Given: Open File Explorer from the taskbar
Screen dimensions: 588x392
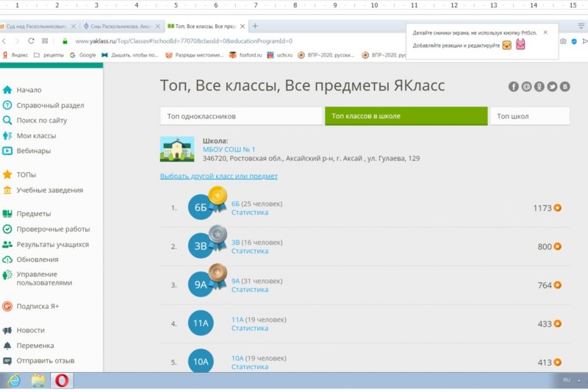Looking at the screenshot, I should coord(38,381).
